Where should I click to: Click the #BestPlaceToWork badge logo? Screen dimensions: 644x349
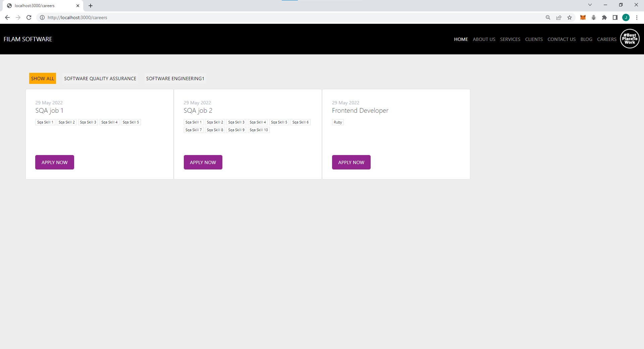click(630, 39)
